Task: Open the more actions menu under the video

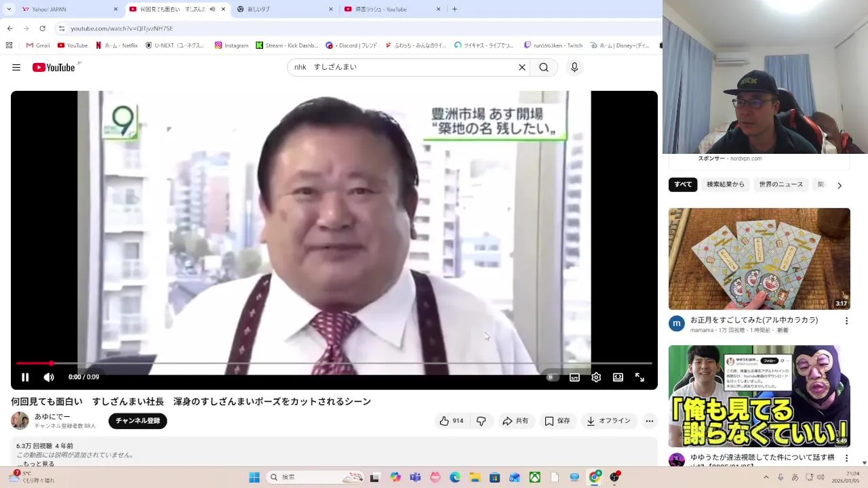Action: click(650, 421)
